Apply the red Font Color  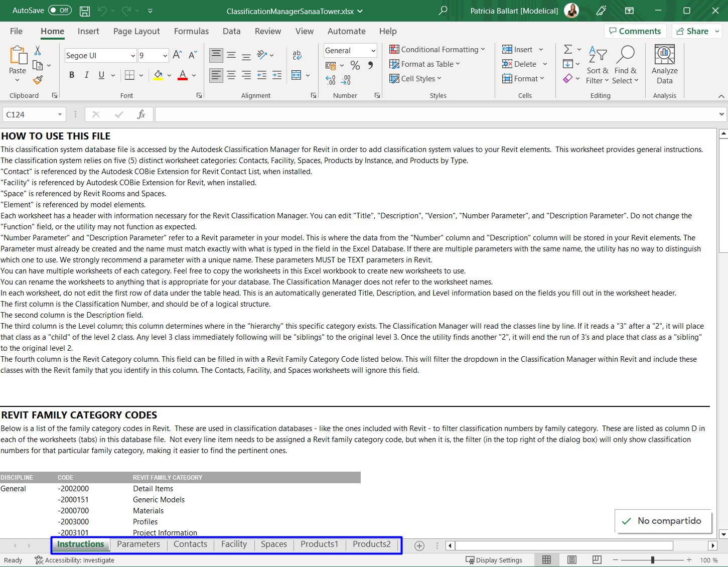pyautogui.click(x=183, y=75)
